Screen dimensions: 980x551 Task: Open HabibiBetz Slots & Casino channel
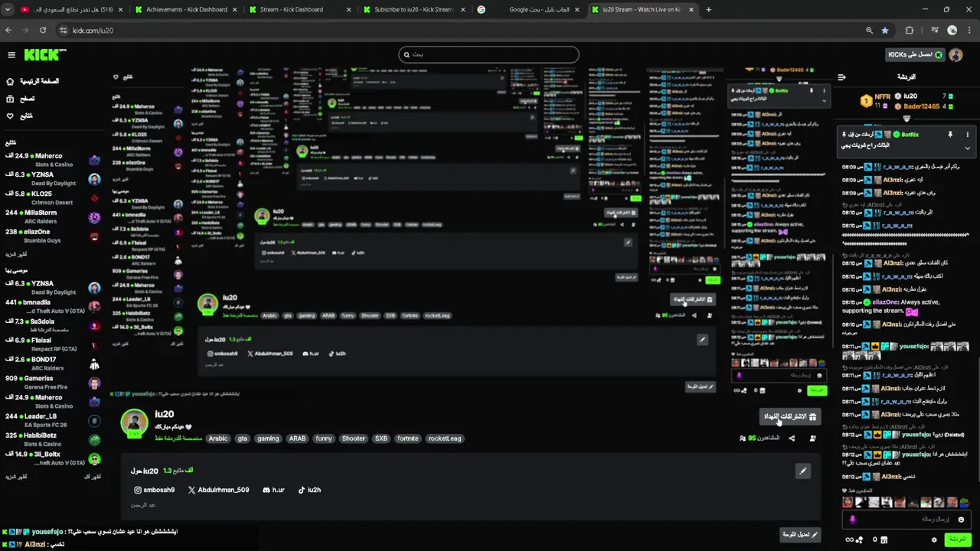point(52,439)
